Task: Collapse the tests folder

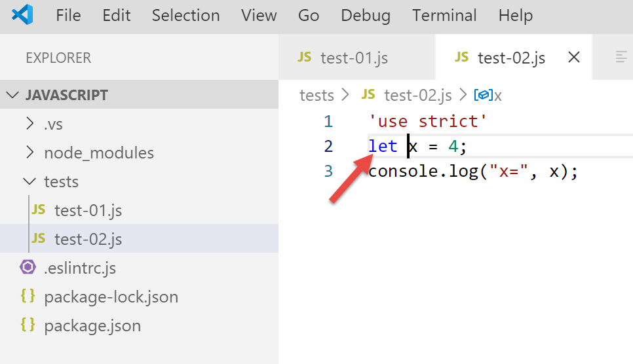Action: tap(29, 181)
